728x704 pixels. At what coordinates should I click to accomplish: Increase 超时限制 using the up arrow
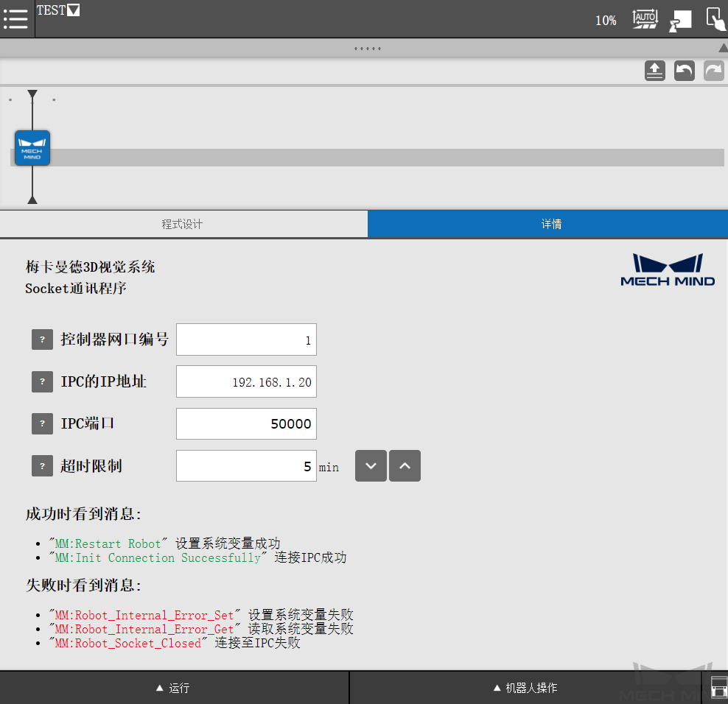point(405,465)
